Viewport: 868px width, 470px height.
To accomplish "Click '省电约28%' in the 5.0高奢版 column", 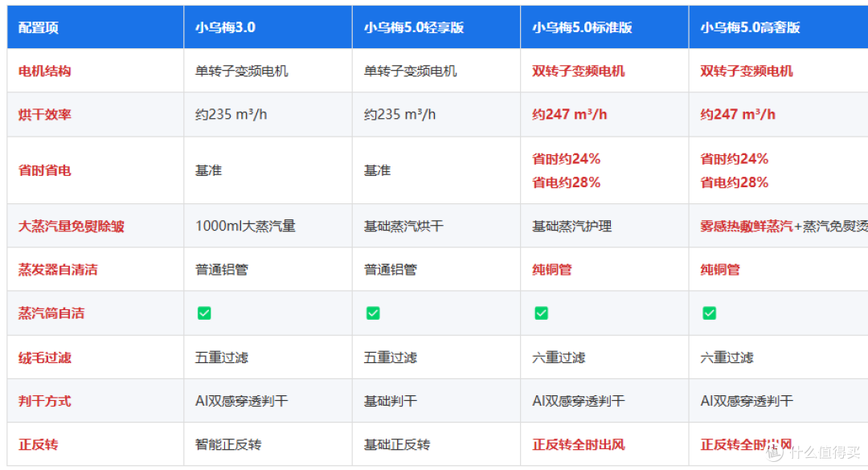I will pos(735,182).
